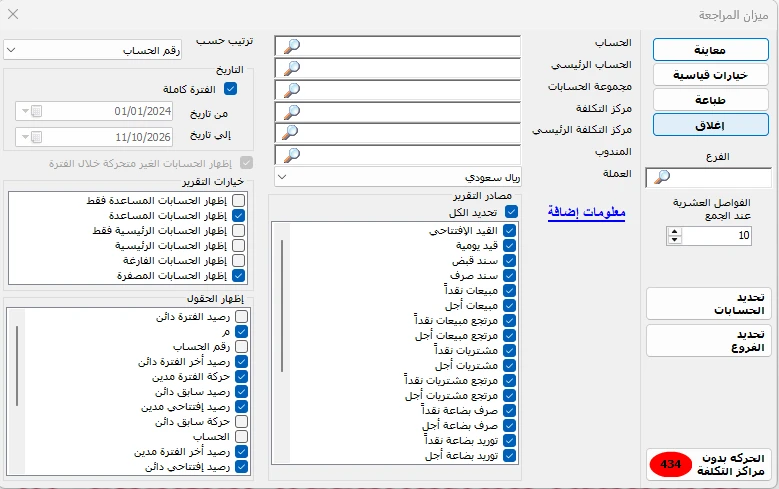Toggle تحديد الكل checkbox

(x=511, y=212)
